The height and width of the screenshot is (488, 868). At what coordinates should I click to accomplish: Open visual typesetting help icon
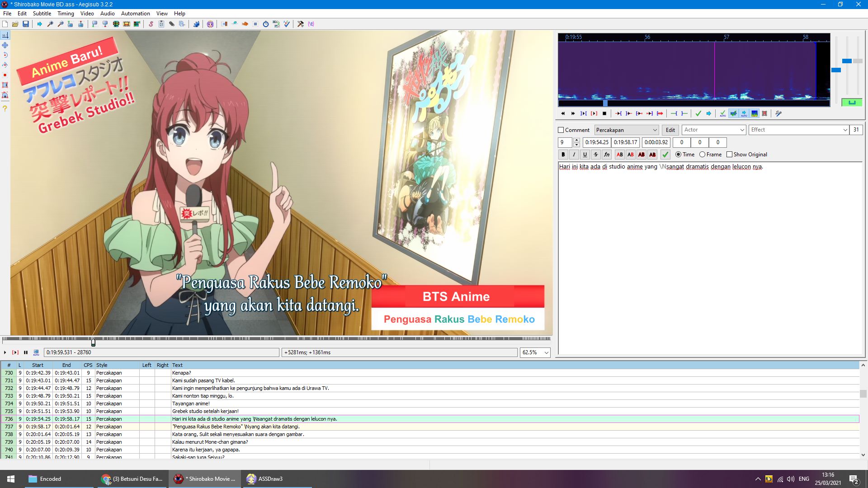click(5, 108)
